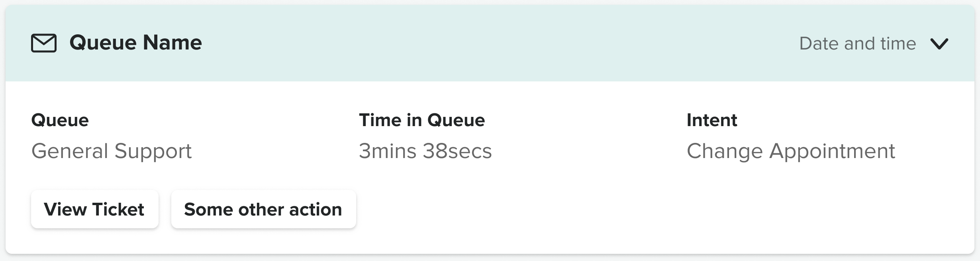Click the Queue field label

[x=60, y=120]
